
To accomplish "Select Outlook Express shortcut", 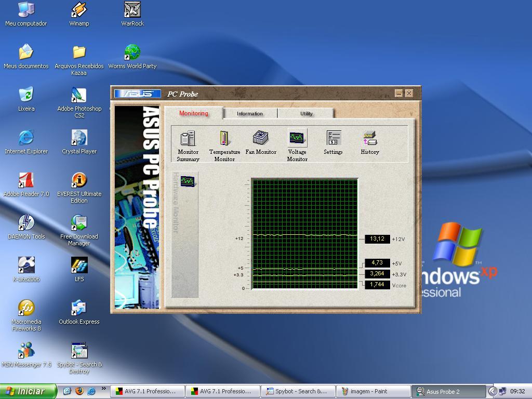I will 79,312.
